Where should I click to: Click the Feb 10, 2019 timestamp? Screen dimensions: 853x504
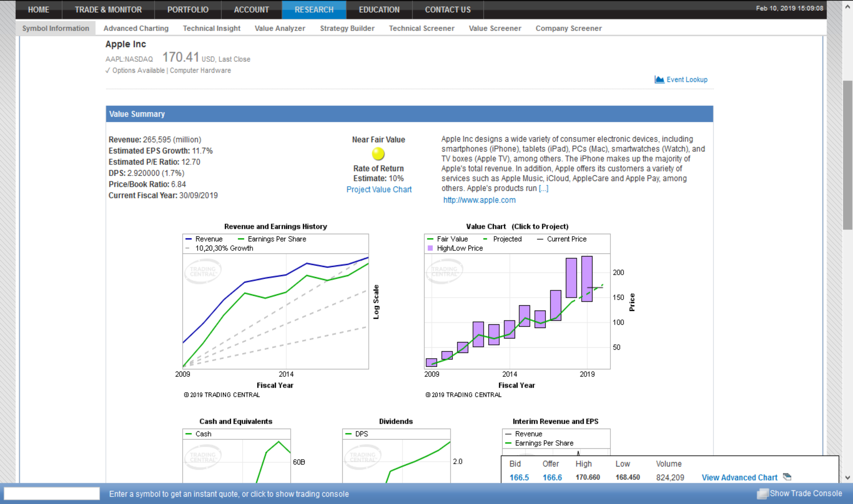(x=789, y=8)
